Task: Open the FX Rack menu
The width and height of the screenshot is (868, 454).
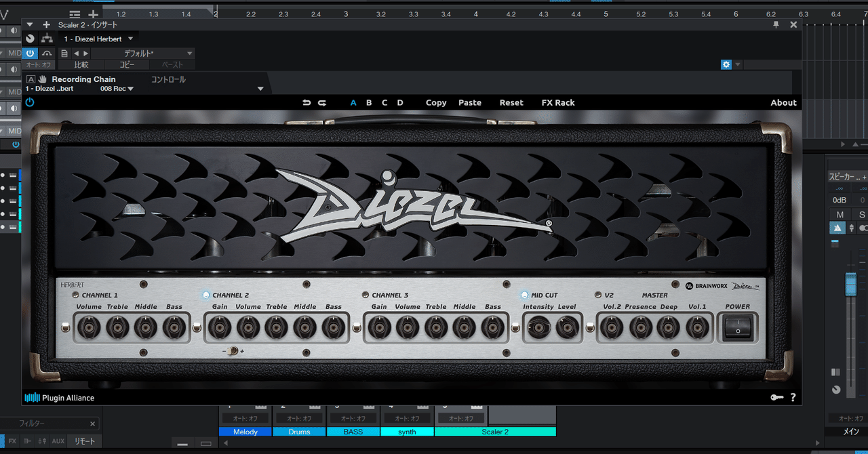Action: pos(557,103)
